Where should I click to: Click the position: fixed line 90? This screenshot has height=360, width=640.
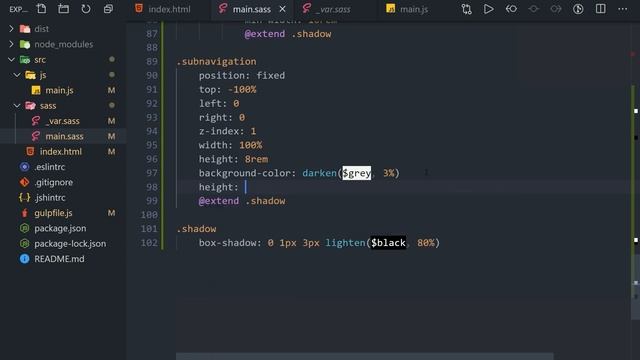[x=242, y=76]
